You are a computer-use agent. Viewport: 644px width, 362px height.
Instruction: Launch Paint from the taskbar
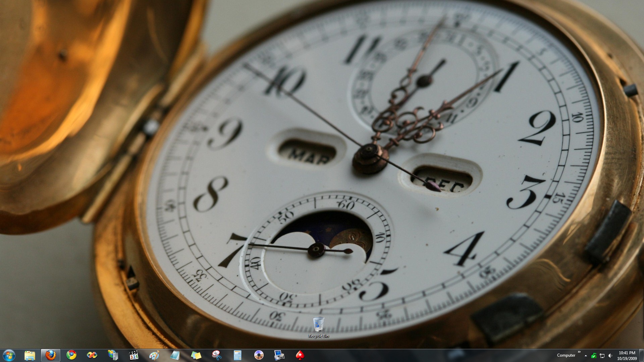coord(154,355)
